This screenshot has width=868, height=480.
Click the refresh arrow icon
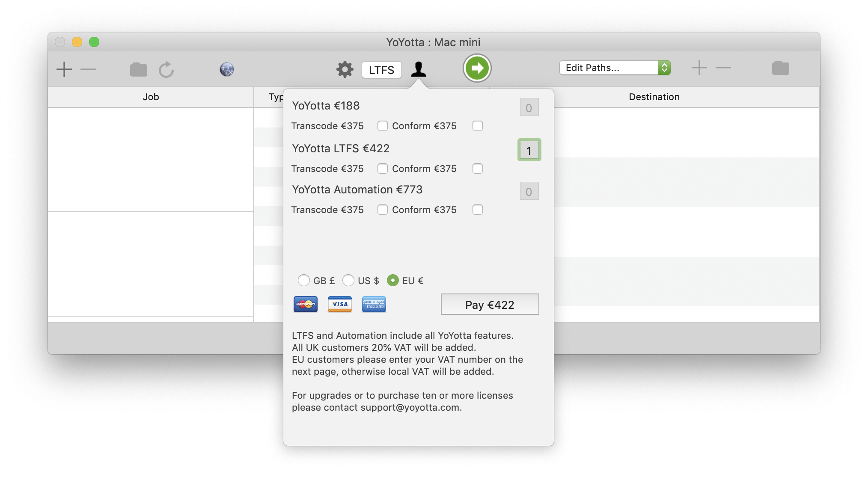click(166, 69)
